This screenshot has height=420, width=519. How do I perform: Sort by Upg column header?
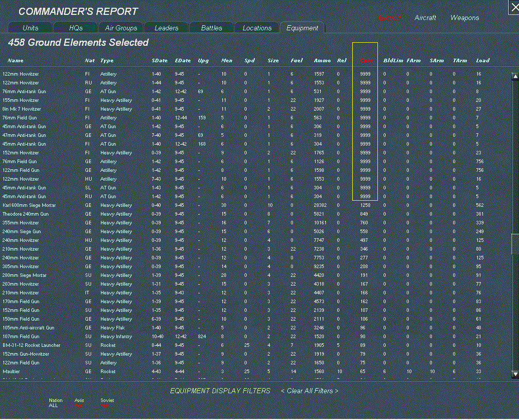[203, 61]
